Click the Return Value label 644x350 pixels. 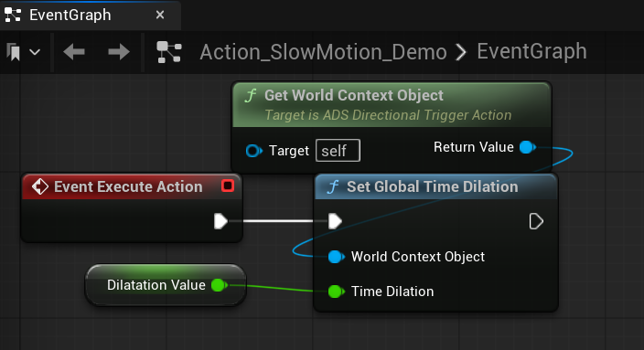(474, 147)
